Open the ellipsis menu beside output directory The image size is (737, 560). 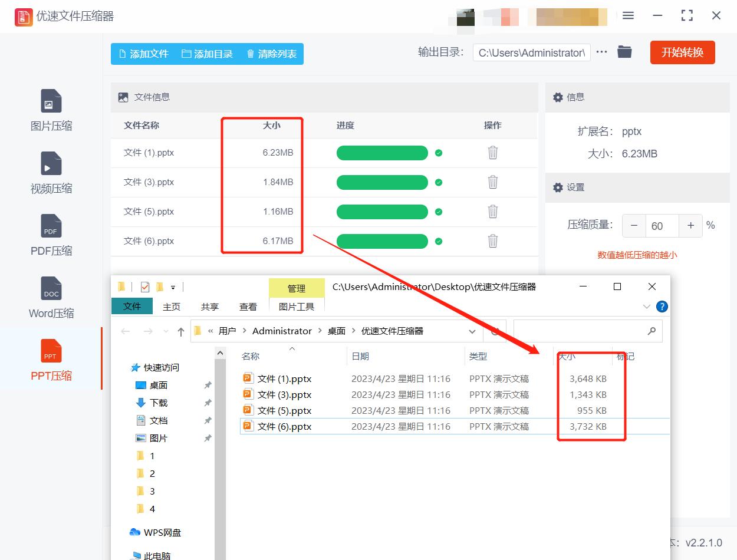pos(601,52)
